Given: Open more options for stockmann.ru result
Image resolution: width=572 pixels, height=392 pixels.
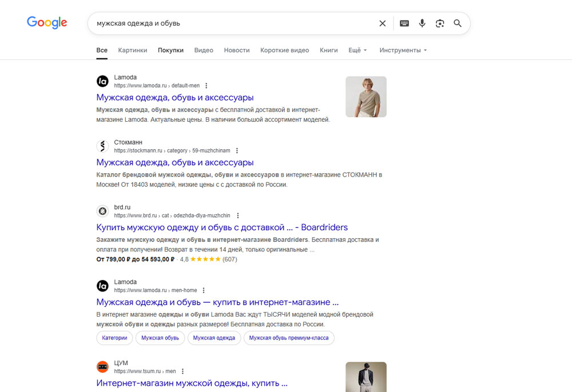Looking at the screenshot, I should [237, 150].
